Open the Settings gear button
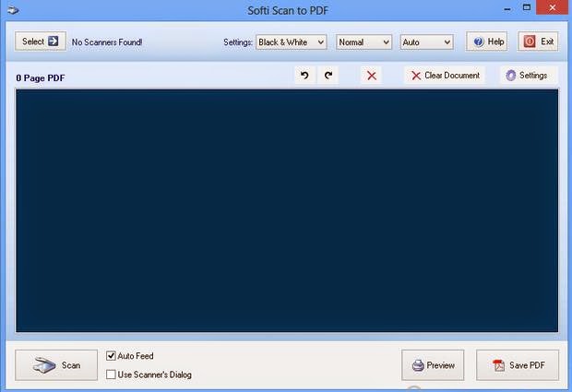 coord(529,76)
